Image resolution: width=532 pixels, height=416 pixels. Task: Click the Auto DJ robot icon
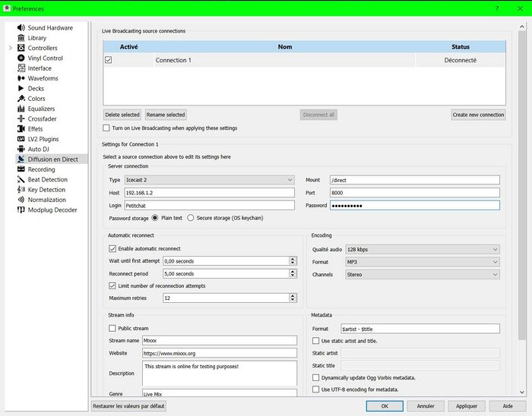tap(21, 149)
